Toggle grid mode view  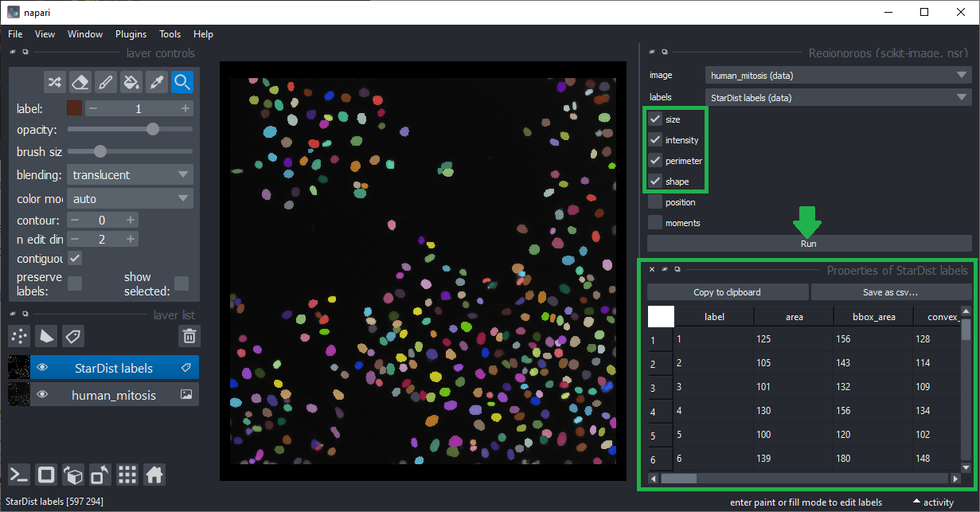tap(127, 475)
